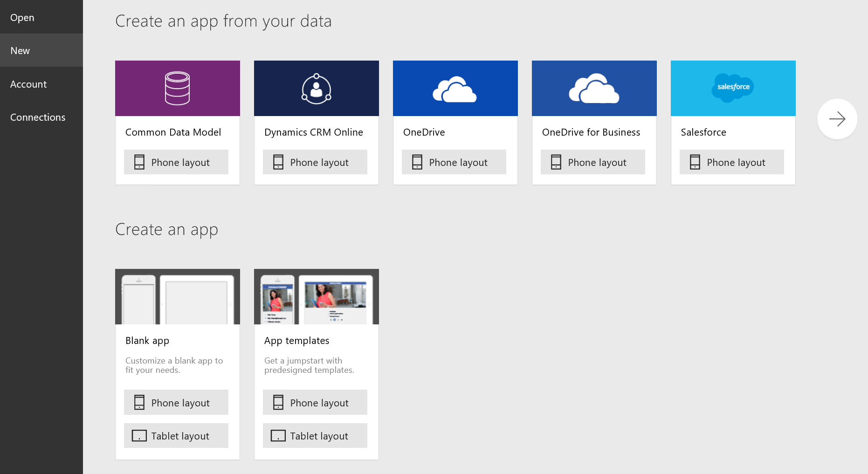Choose Phone layout for Dynamics CRM Online
868x474 pixels.
315,162
